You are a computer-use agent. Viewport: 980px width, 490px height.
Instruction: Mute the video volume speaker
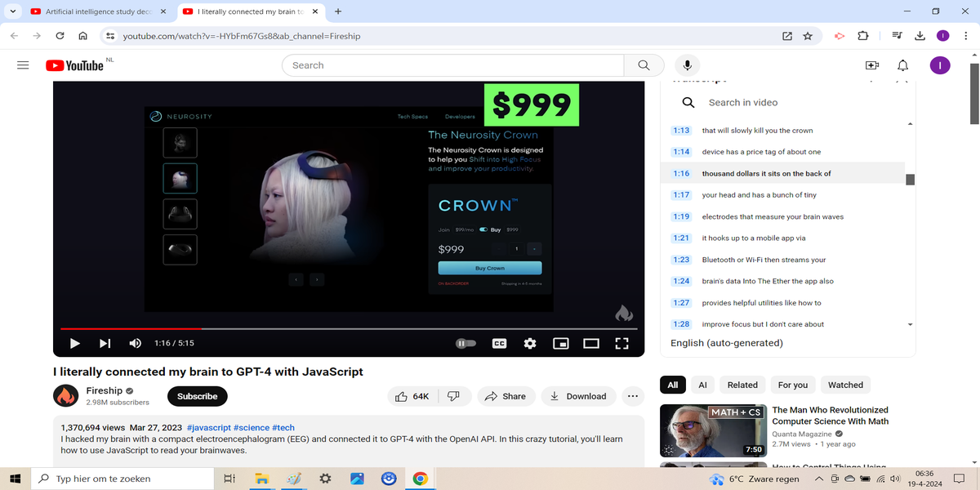pyautogui.click(x=136, y=344)
